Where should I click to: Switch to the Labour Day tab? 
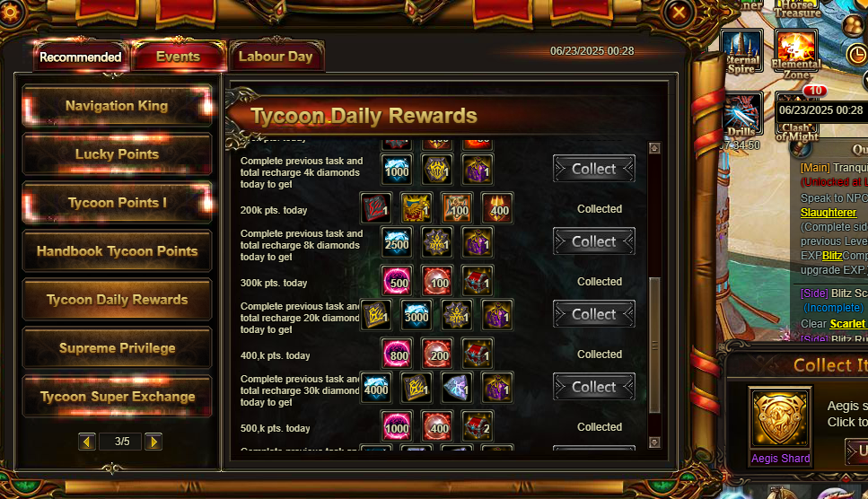[x=276, y=57]
